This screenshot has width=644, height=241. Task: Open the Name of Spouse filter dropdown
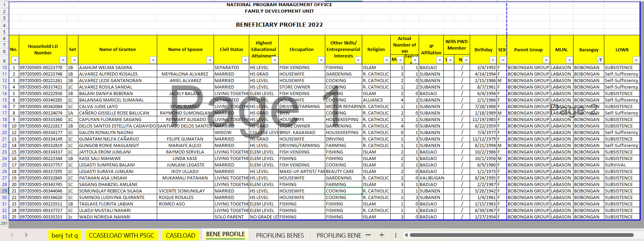(x=210, y=60)
